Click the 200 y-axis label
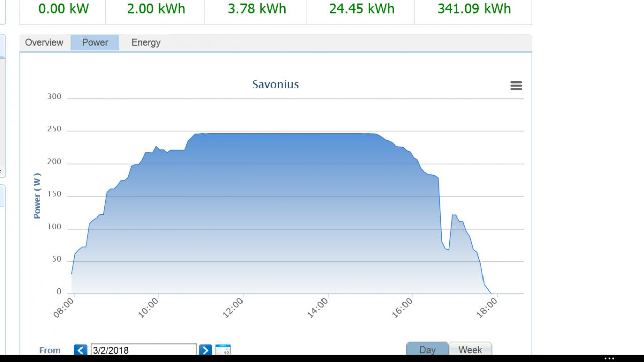The image size is (644, 362). (x=54, y=162)
